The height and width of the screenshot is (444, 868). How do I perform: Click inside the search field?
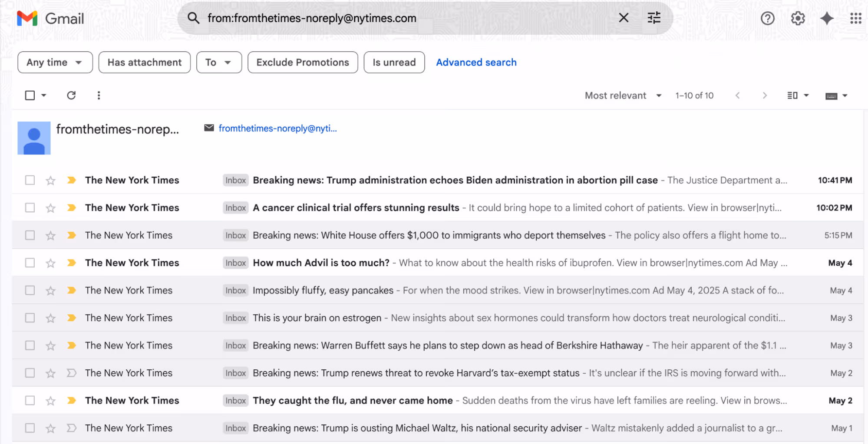pyautogui.click(x=391, y=18)
